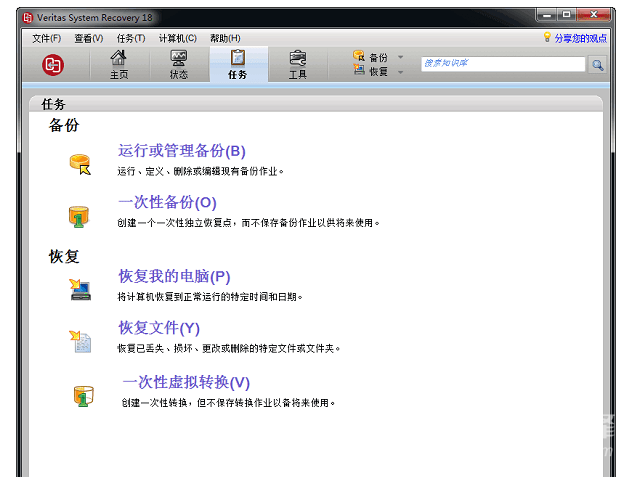Open 恢复文件(Y) link
Viewport: 631px width, 477px height.
coord(159,328)
